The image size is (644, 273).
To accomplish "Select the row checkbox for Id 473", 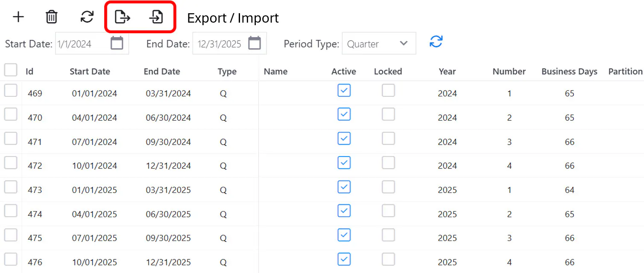I will (11, 187).
